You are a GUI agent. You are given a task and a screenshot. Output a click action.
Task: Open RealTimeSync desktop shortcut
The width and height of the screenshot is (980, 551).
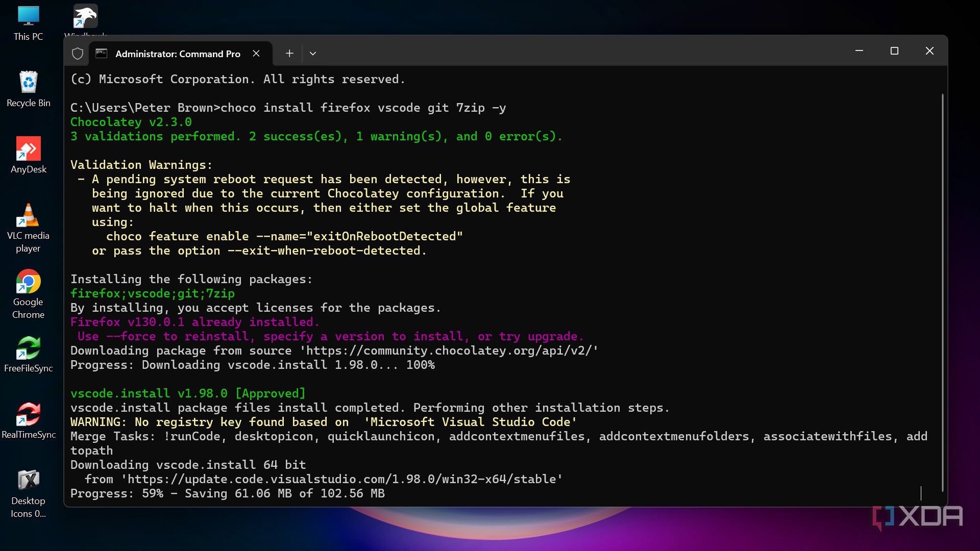point(29,421)
